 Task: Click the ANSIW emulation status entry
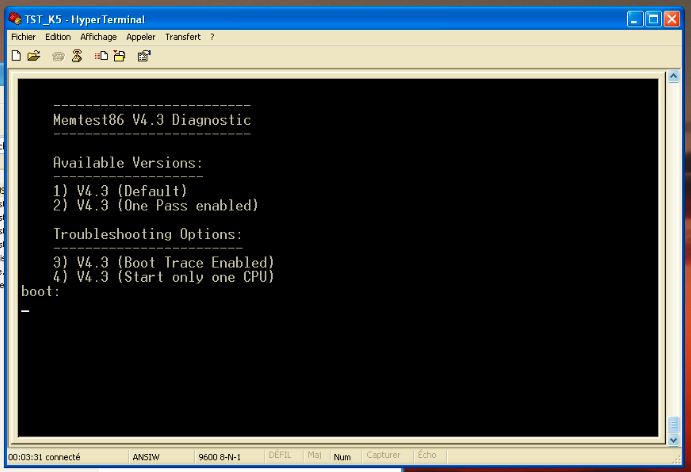[146, 457]
